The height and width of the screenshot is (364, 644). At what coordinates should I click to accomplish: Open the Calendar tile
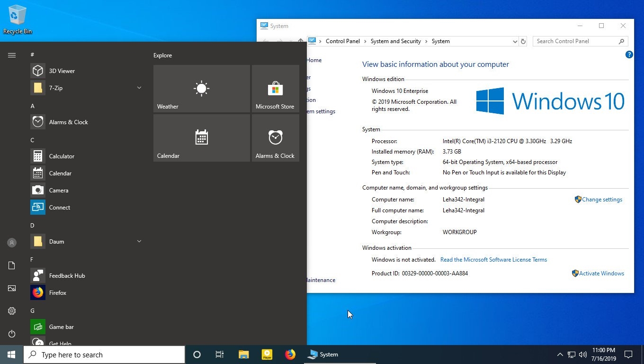(x=202, y=138)
